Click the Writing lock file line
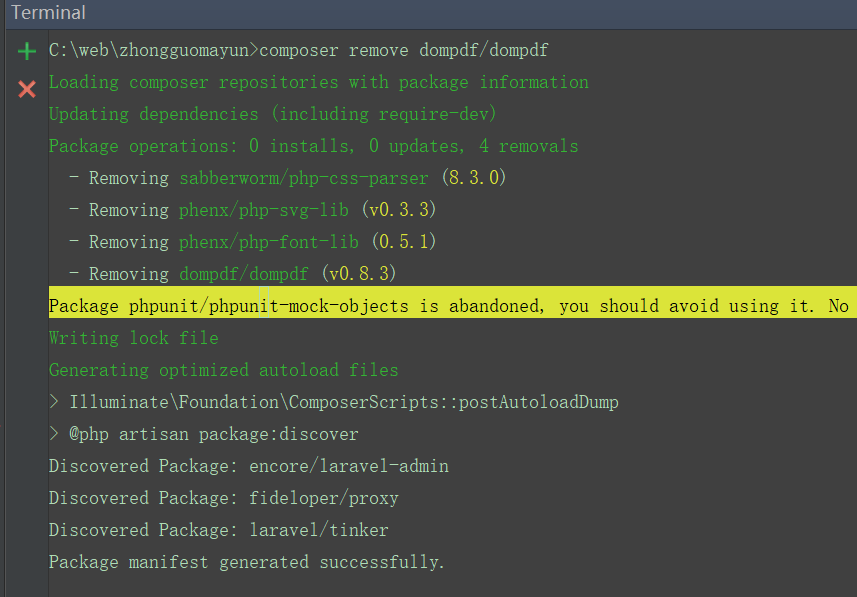This screenshot has width=857, height=597. coord(134,338)
